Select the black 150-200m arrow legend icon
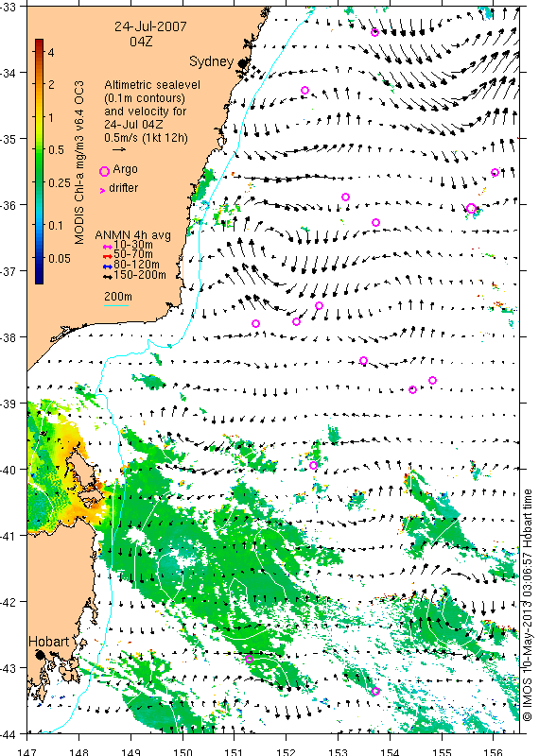539x756 pixels. click(x=108, y=276)
